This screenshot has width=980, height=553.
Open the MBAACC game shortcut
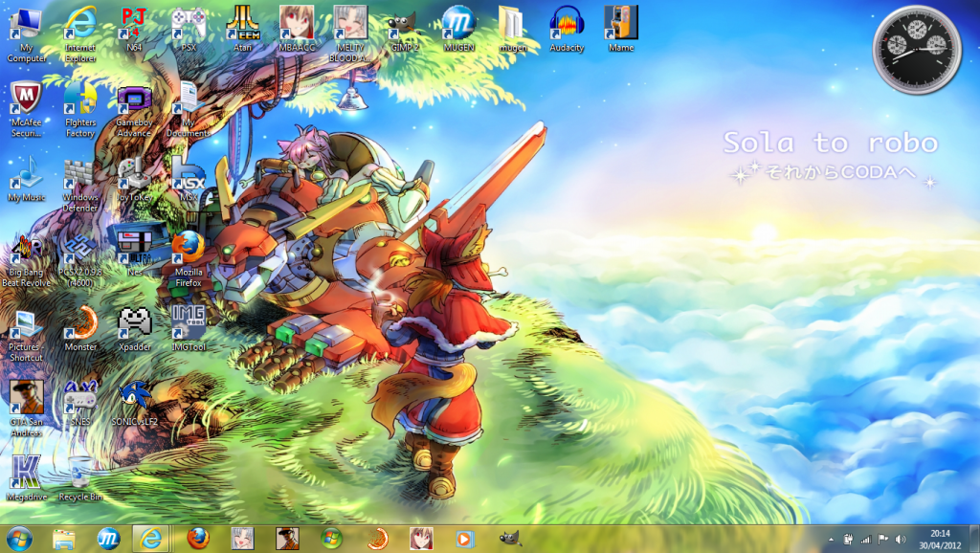[x=297, y=29]
